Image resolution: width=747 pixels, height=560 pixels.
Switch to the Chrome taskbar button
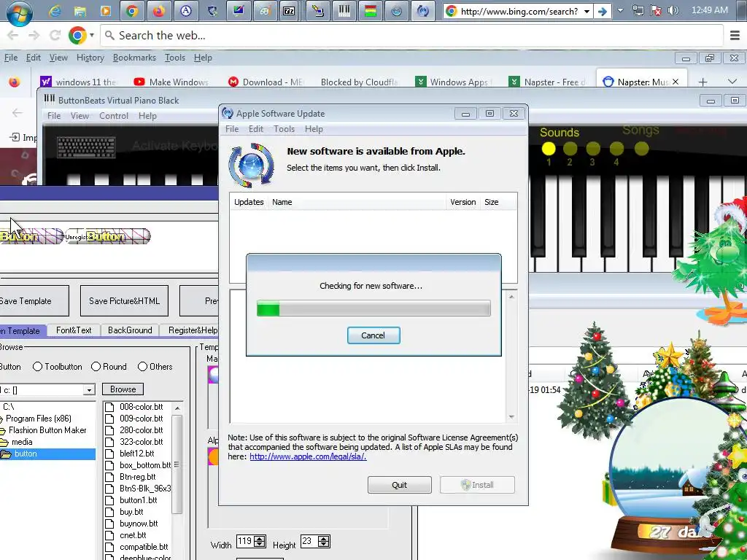coord(132,10)
